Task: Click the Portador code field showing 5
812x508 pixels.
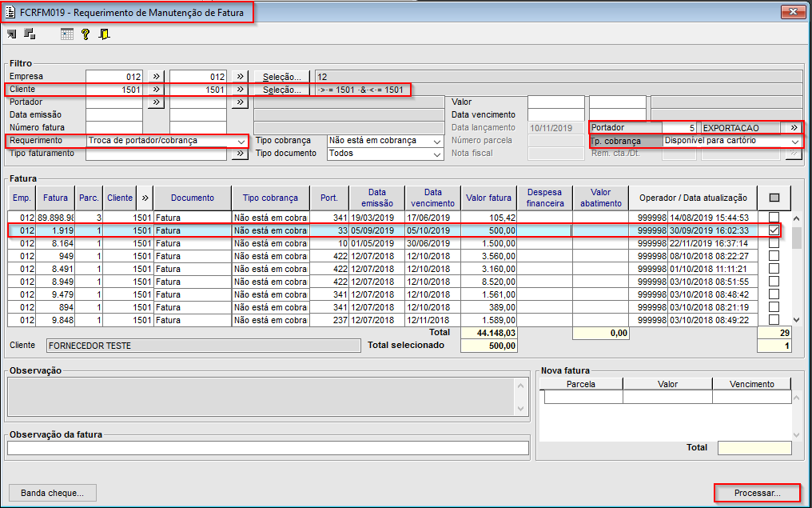Action: 679,127
